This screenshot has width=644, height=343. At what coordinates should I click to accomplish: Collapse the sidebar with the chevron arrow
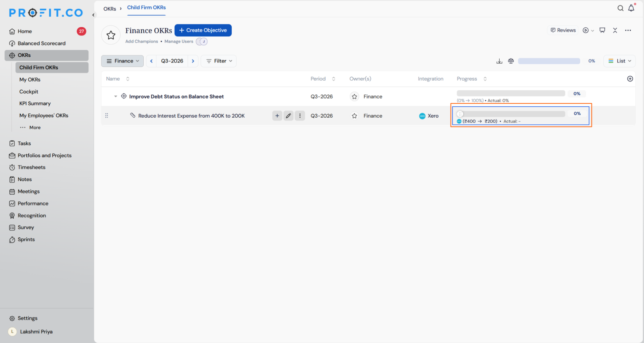click(x=93, y=15)
